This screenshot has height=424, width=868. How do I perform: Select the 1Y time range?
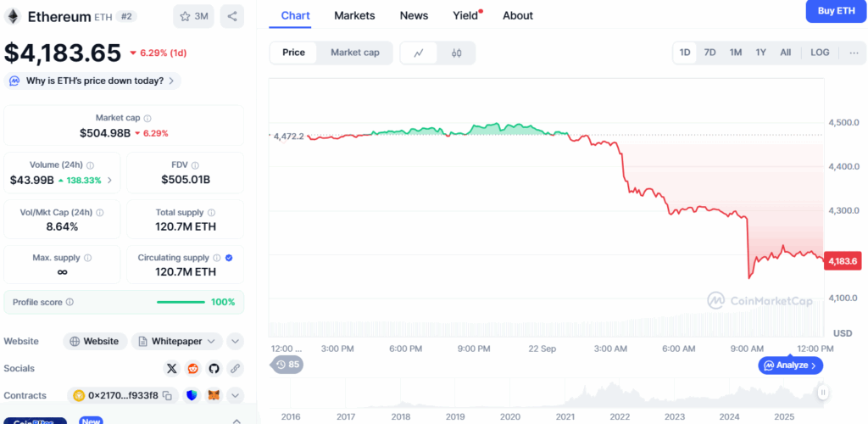click(760, 53)
